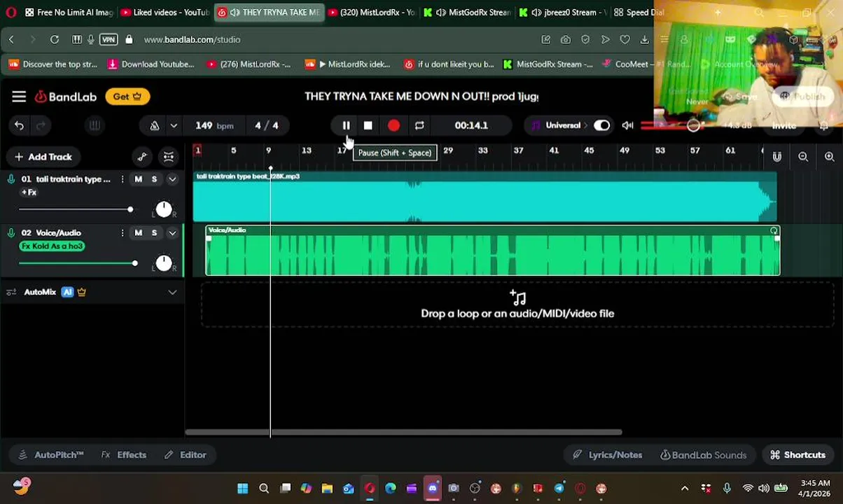
Task: Start recording with the red record button
Action: click(x=393, y=125)
